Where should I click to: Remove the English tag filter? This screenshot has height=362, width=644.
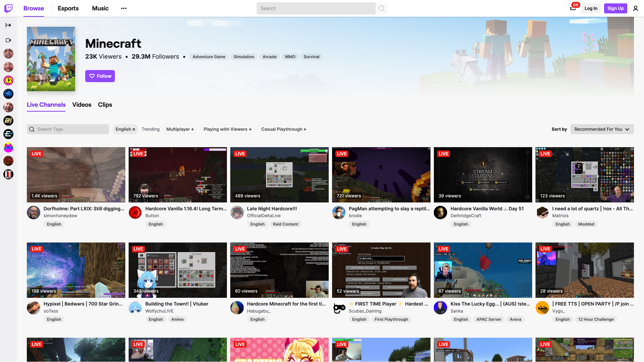(x=134, y=129)
